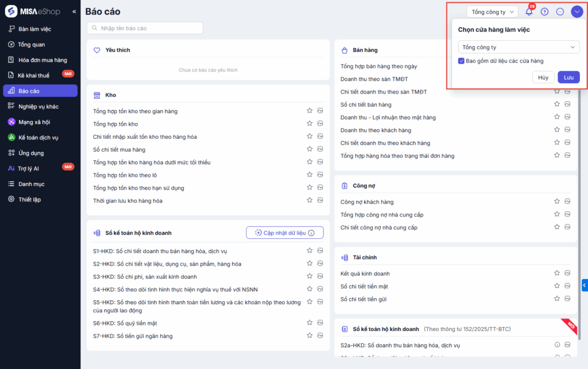The image size is (588, 369).
Task: Click the more options ellipsis icon in header
Action: pyautogui.click(x=560, y=11)
